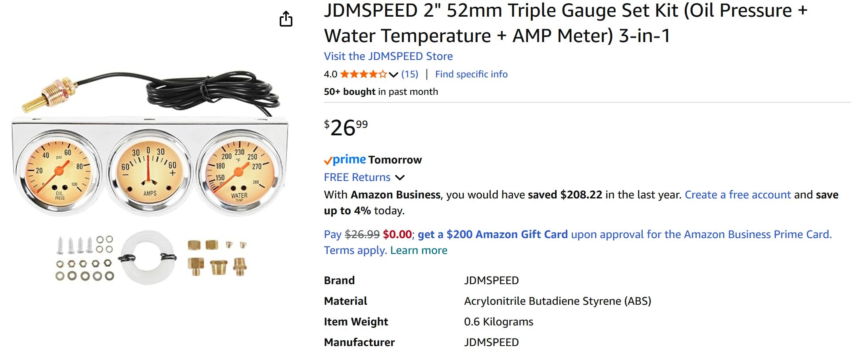Click the AMPS gauge in product photo
The image size is (868, 352).
coord(149,172)
